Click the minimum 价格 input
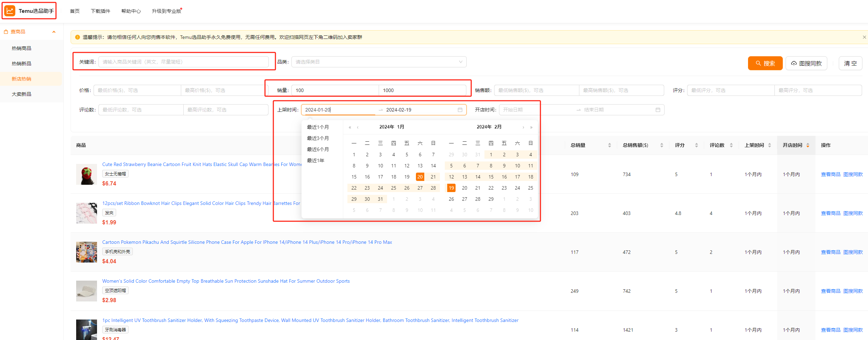 click(x=137, y=90)
